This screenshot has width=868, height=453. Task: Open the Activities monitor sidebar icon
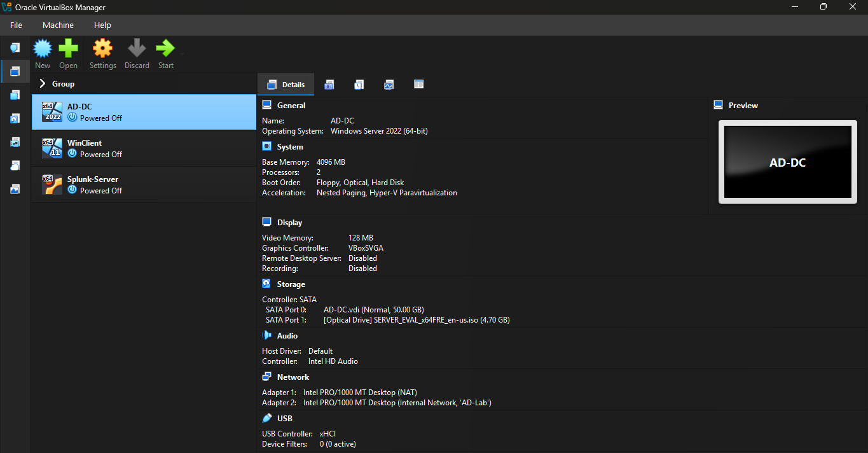point(15,189)
